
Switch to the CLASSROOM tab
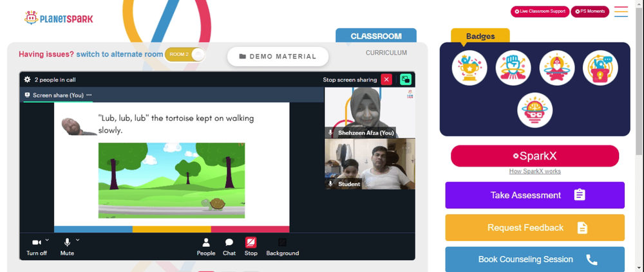pyautogui.click(x=376, y=36)
